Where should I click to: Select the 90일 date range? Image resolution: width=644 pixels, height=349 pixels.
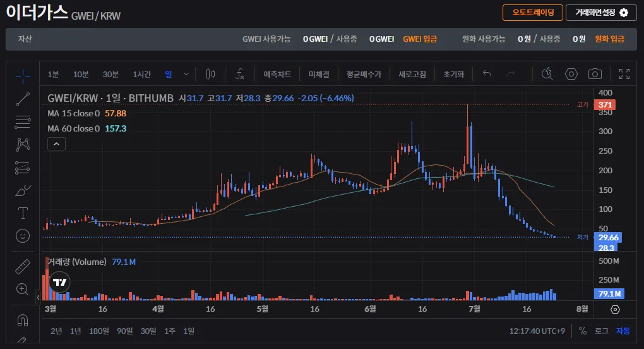coord(124,331)
